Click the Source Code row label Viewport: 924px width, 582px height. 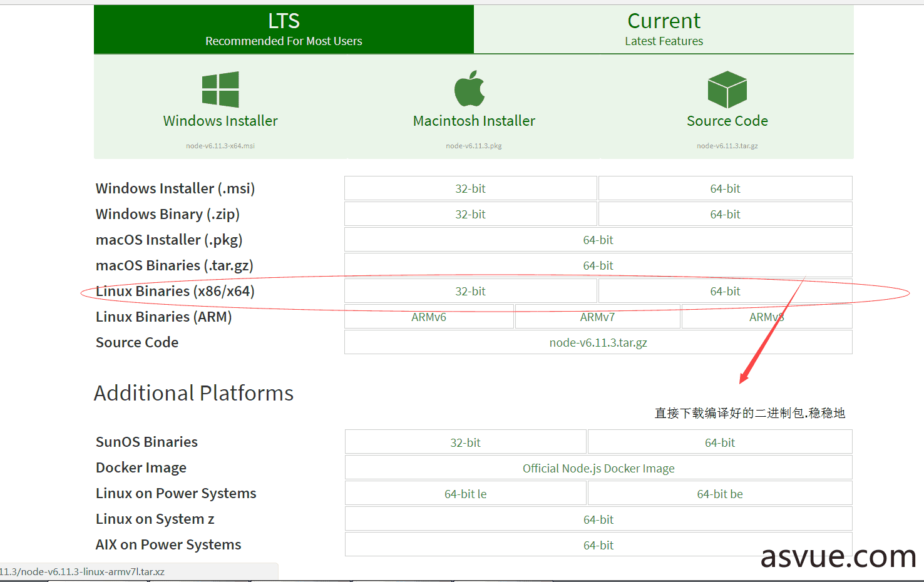tap(137, 342)
